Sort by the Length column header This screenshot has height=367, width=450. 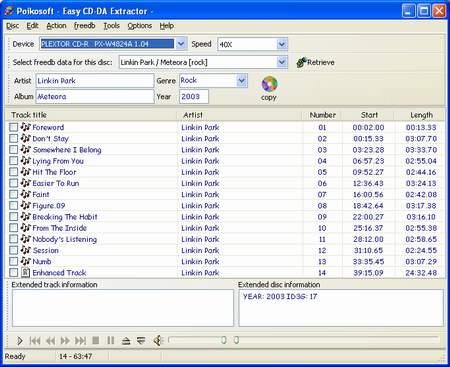pyautogui.click(x=421, y=115)
